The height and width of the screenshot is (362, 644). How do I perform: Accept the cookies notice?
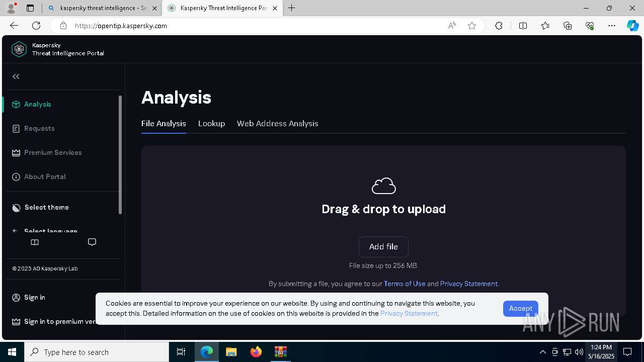[521, 308]
